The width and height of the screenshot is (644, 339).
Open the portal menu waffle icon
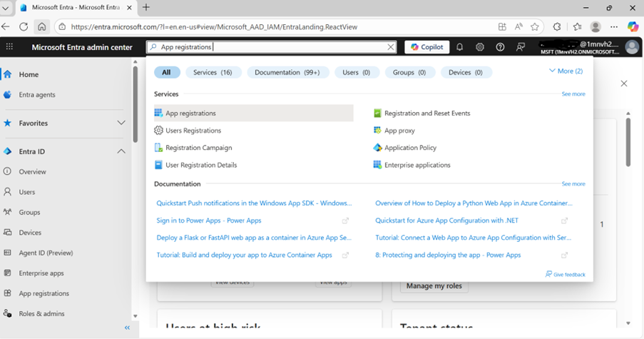coord(9,47)
